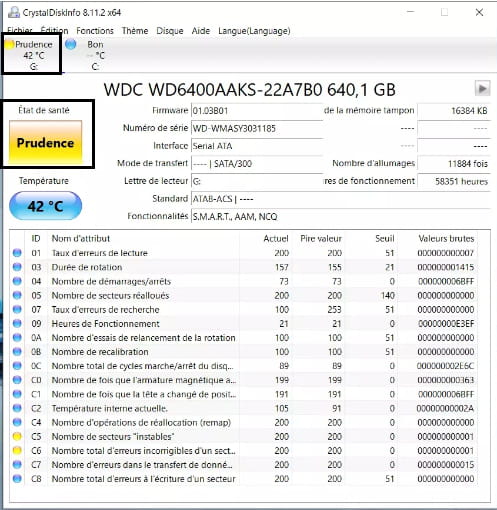
Task: Open the Fichier menu
Action: [20, 31]
